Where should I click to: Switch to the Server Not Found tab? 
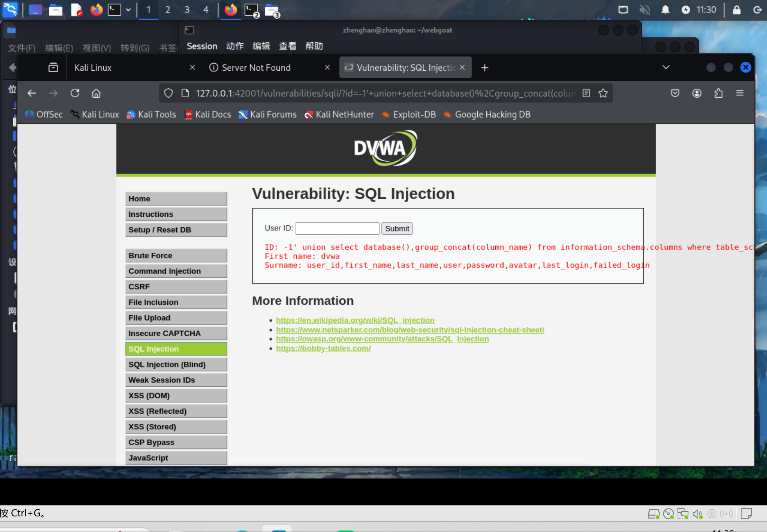(256, 68)
